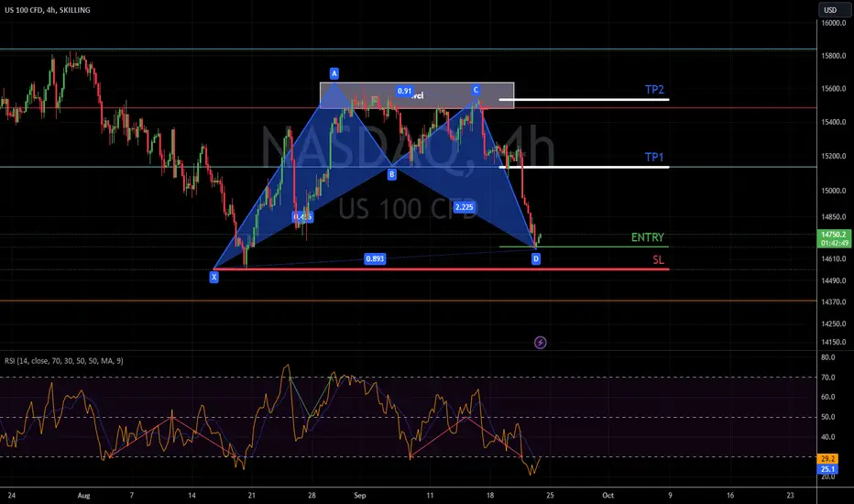Click the Aug label on time axis
This screenshot has width=854, height=504.
83,495
